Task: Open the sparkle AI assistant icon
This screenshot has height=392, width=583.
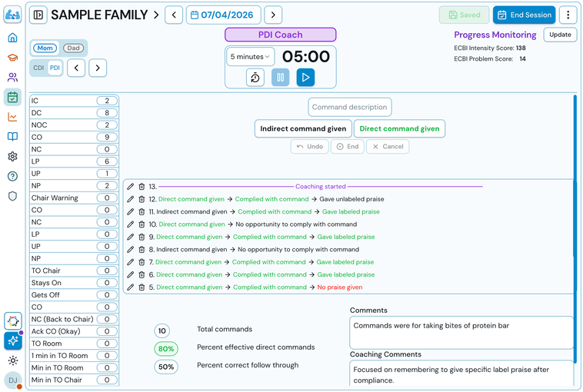Action: 13,341
